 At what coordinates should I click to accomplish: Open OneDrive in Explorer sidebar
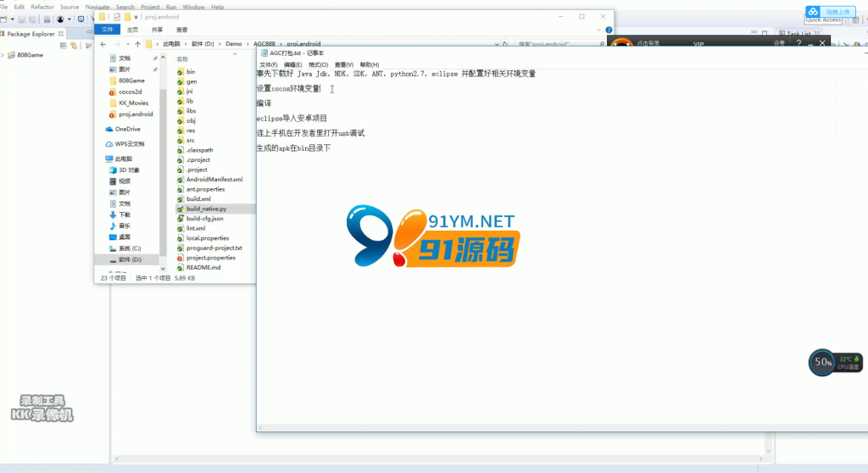pos(127,129)
